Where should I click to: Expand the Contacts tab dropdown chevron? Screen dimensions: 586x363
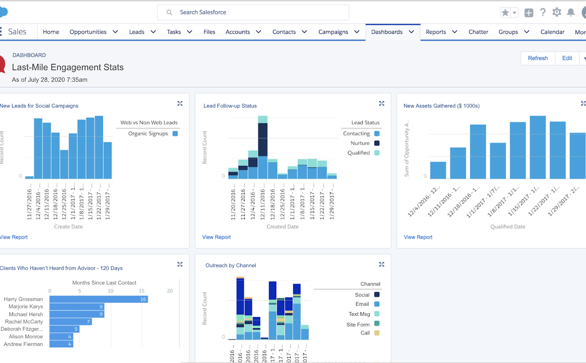304,32
